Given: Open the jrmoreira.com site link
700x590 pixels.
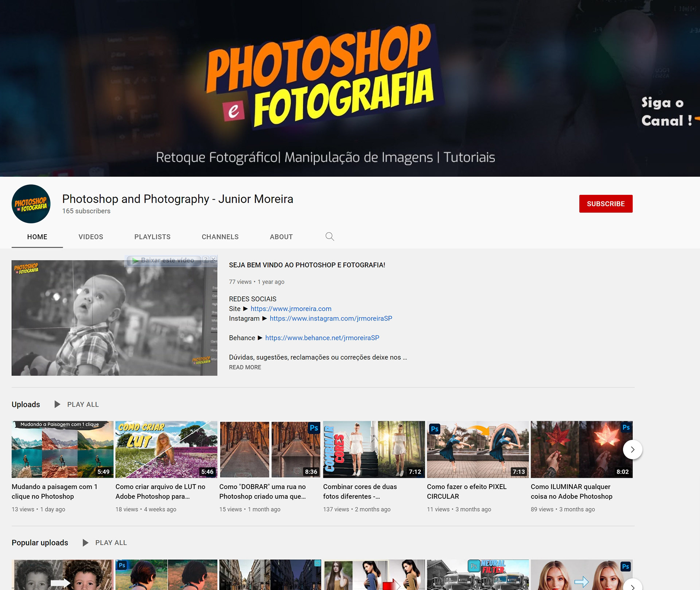Looking at the screenshot, I should click(x=291, y=309).
